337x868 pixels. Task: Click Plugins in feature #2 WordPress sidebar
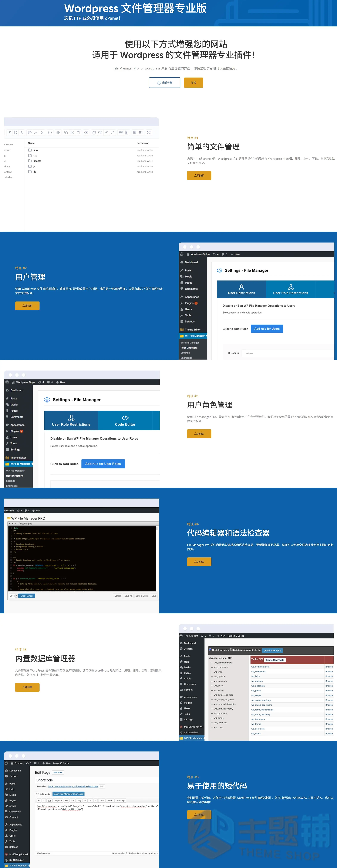tap(189, 303)
